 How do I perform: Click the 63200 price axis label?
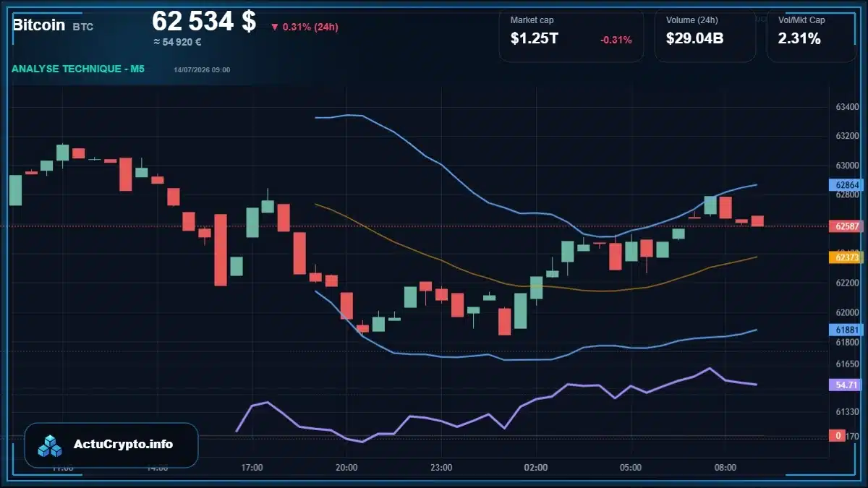tap(847, 136)
